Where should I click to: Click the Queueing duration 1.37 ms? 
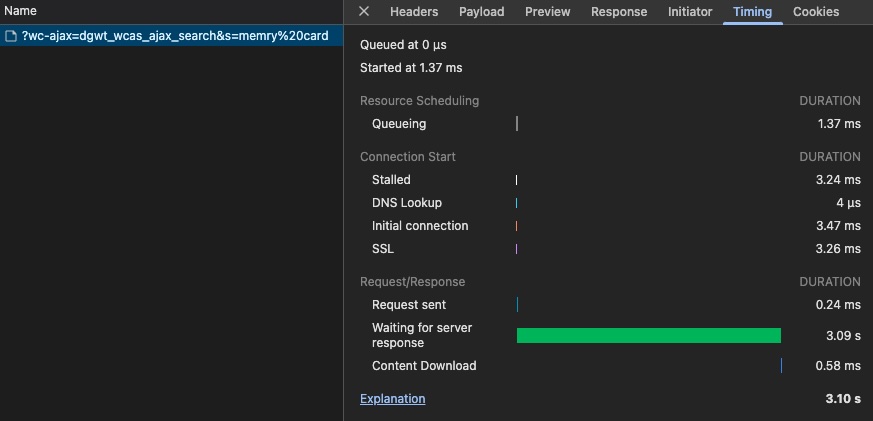pos(839,124)
